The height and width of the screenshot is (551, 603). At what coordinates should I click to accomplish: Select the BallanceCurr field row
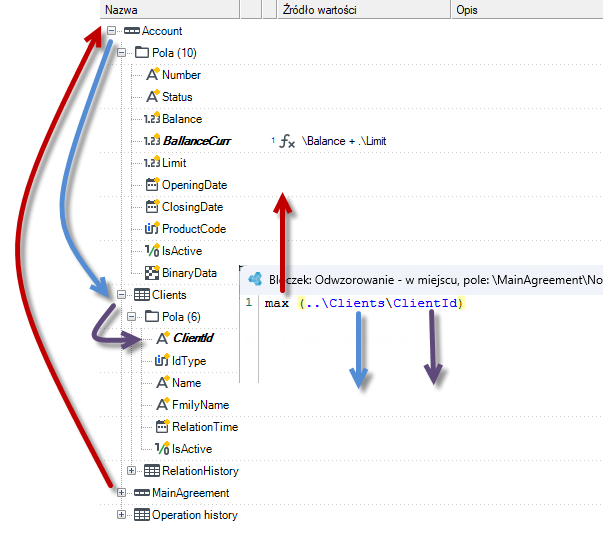197,141
